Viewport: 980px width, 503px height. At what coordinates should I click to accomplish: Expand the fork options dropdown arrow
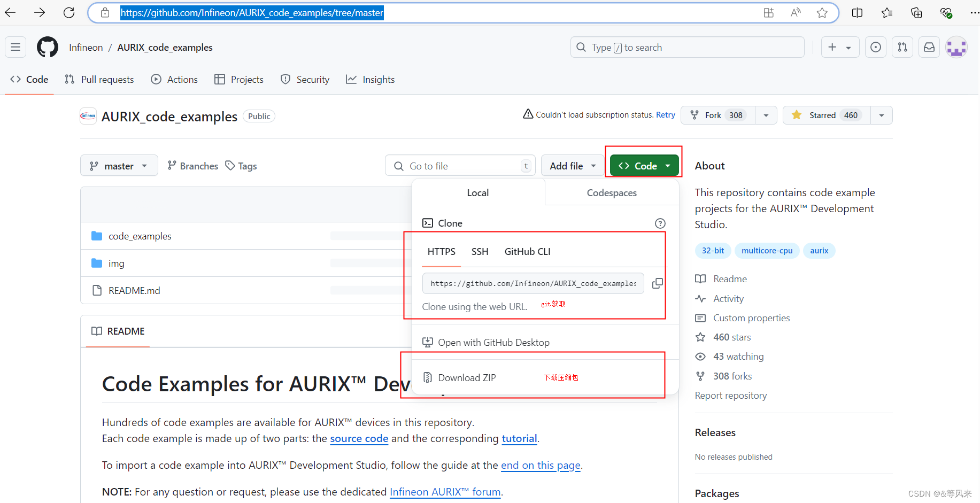click(x=766, y=115)
